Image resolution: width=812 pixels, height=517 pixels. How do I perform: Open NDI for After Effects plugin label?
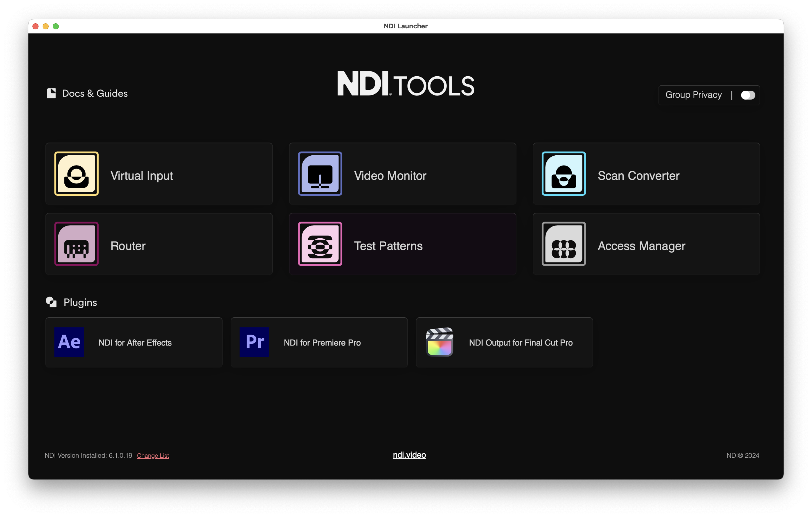[x=135, y=343]
